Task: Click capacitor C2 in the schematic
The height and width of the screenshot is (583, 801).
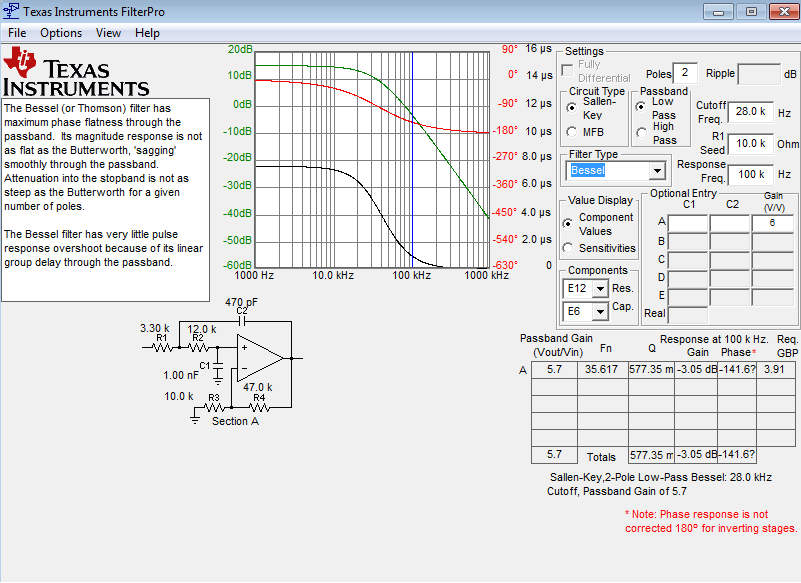Action: [x=241, y=321]
